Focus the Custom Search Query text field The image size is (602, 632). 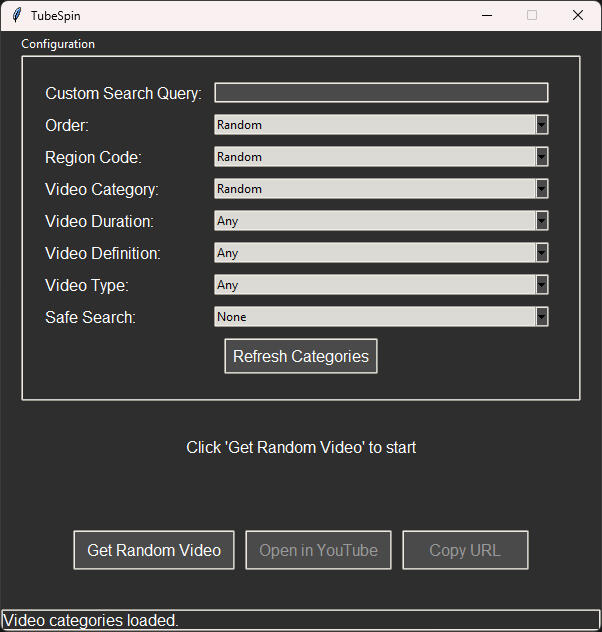pyautogui.click(x=381, y=93)
